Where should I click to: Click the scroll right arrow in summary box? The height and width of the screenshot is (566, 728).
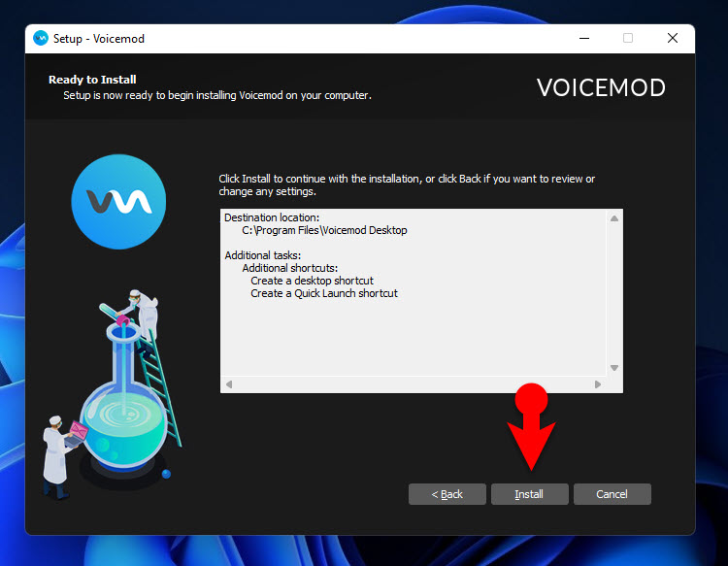point(598,384)
